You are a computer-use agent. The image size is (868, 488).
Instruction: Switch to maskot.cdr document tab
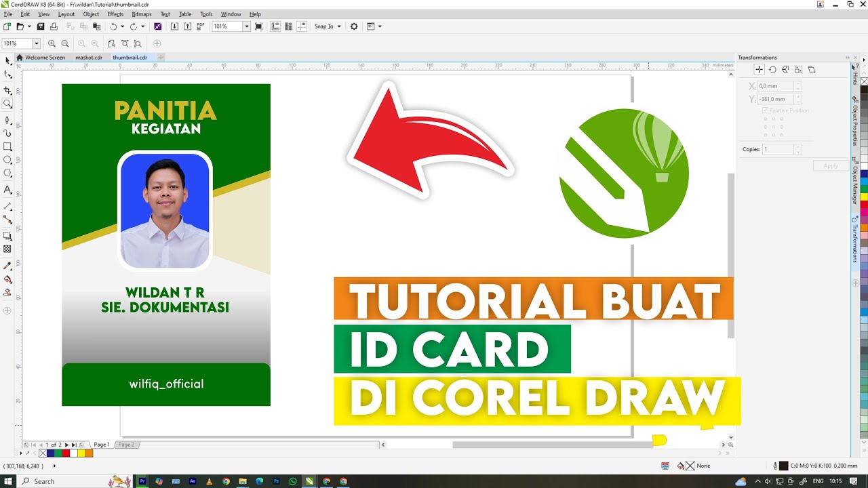click(x=89, y=58)
